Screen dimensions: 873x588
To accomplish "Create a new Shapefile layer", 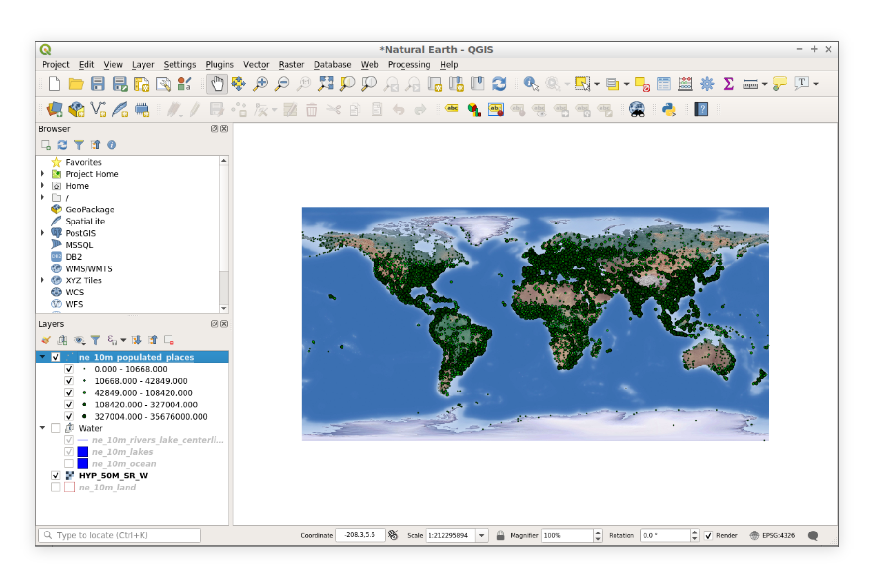I will click(98, 110).
